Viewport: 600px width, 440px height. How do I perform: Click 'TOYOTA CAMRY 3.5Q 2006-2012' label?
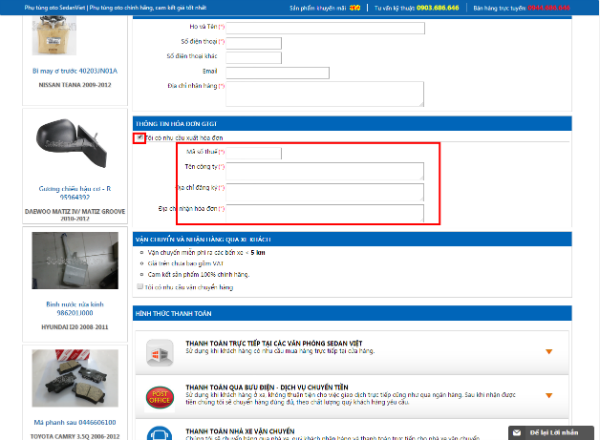[75, 436]
